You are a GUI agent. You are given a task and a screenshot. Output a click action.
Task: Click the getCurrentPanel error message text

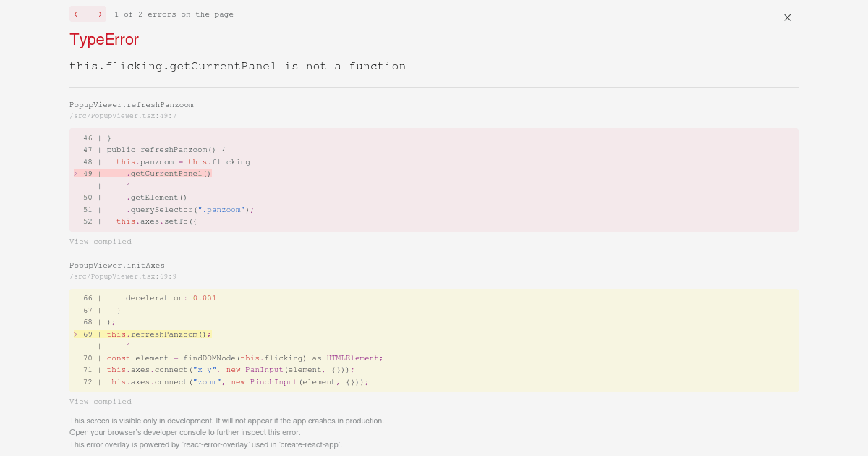click(x=237, y=66)
